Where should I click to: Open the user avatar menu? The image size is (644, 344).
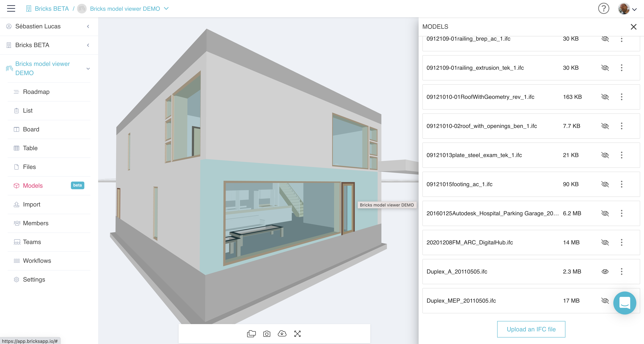pos(627,9)
